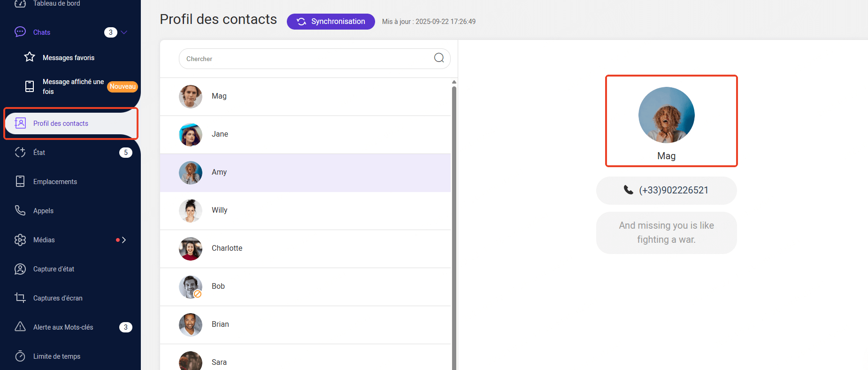Click the search magnifier icon
Image resolution: width=868 pixels, height=370 pixels.
[x=439, y=58]
